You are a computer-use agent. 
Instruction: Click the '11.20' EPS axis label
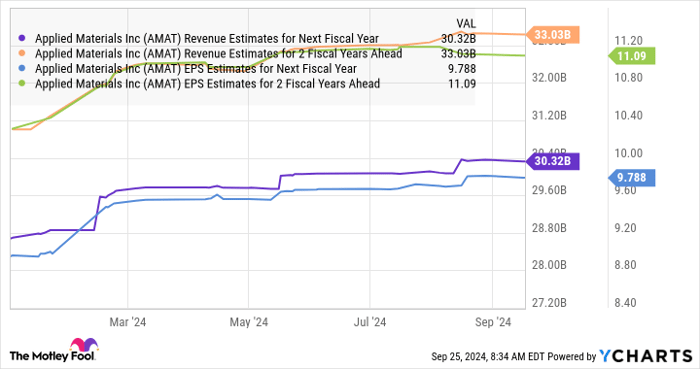click(629, 41)
